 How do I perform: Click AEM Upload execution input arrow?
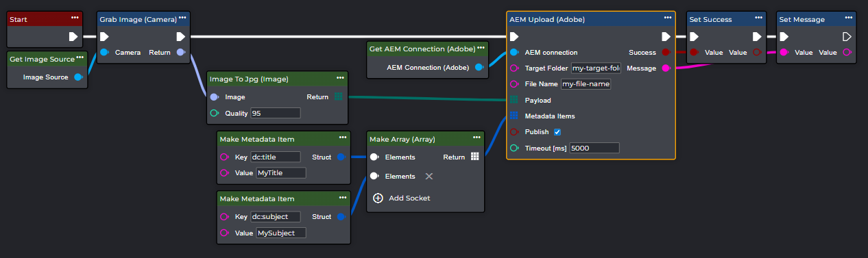(515, 36)
